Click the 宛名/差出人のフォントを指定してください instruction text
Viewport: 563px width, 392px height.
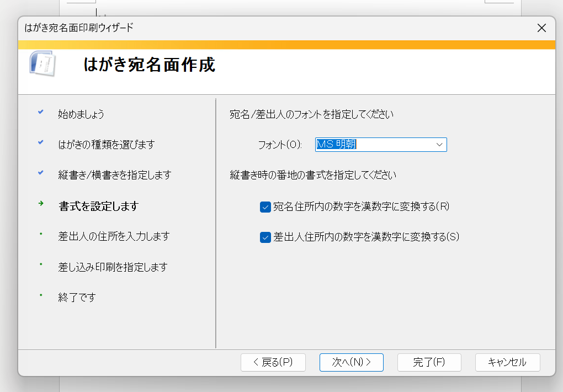pos(311,114)
